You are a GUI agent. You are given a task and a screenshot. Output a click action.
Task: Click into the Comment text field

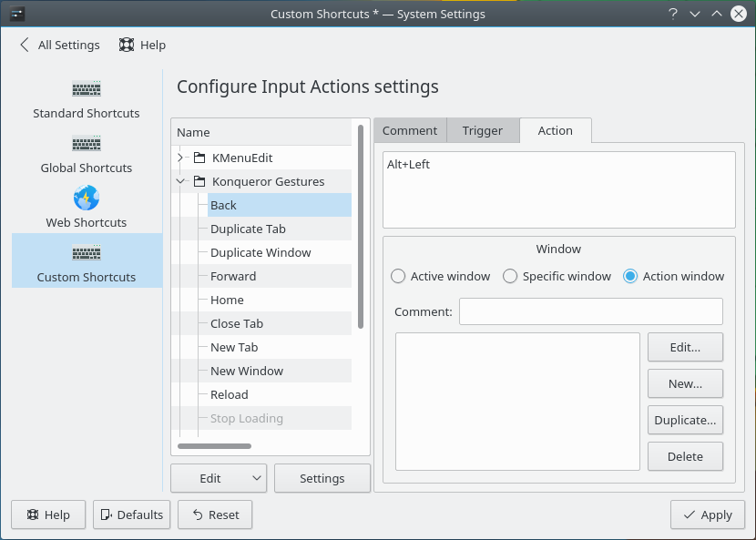click(x=590, y=311)
